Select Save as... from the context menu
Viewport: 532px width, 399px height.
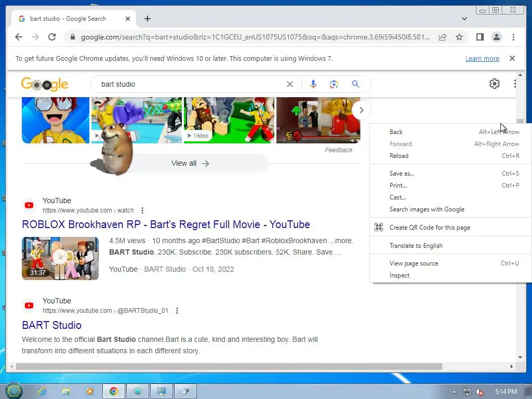coord(450,174)
